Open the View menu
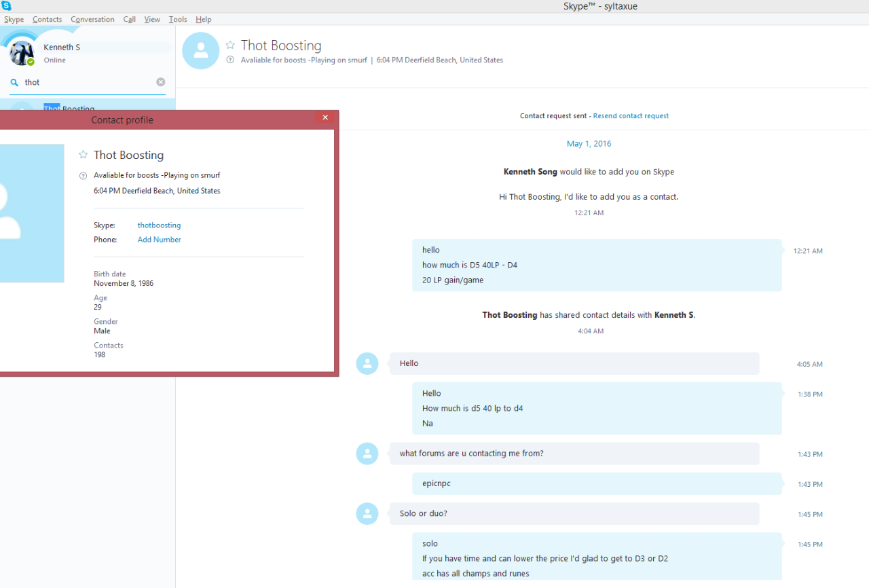 point(152,20)
